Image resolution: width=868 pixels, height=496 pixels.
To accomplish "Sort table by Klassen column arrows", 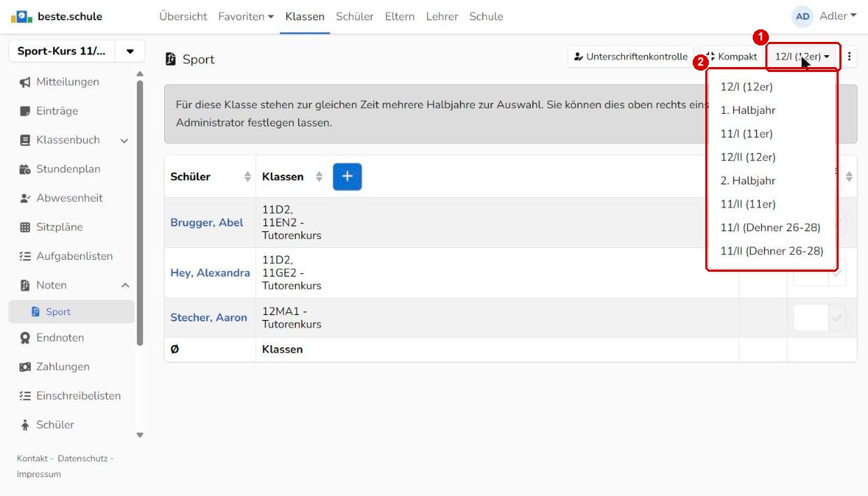I will (319, 177).
